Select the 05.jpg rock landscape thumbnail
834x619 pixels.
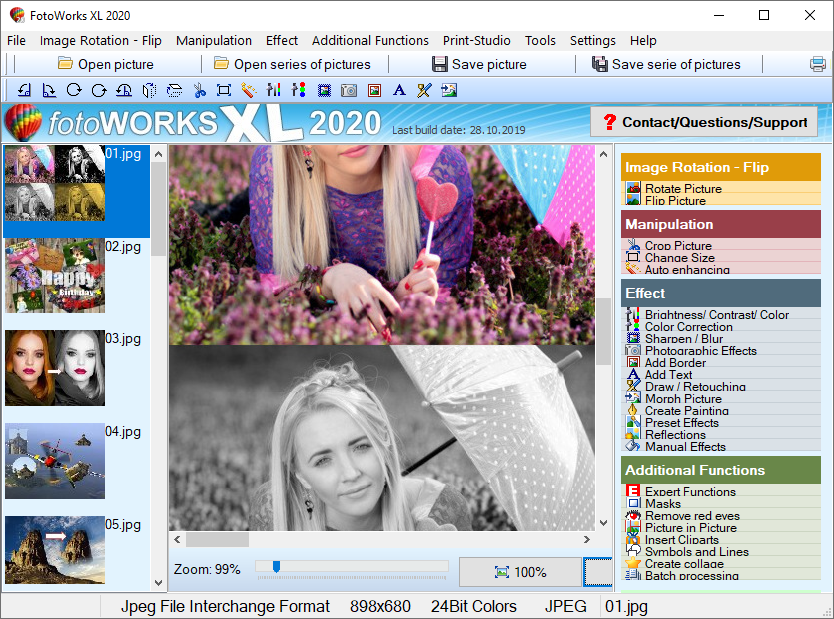point(55,550)
